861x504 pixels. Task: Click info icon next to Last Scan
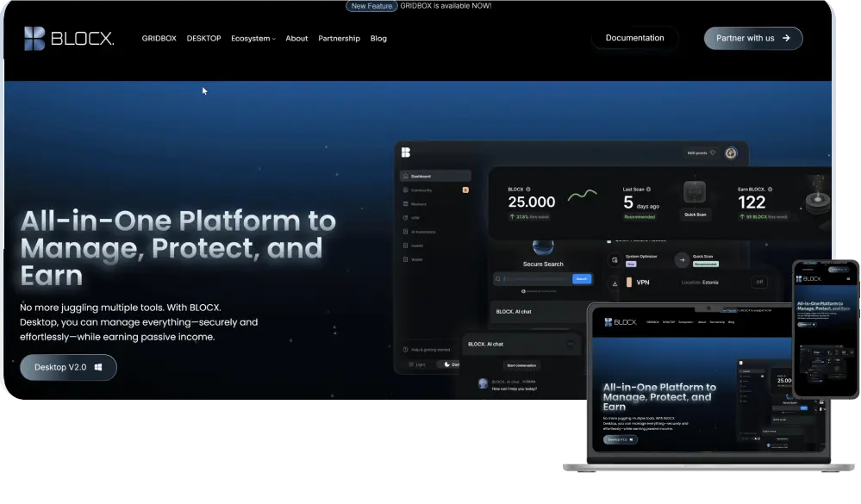point(648,190)
